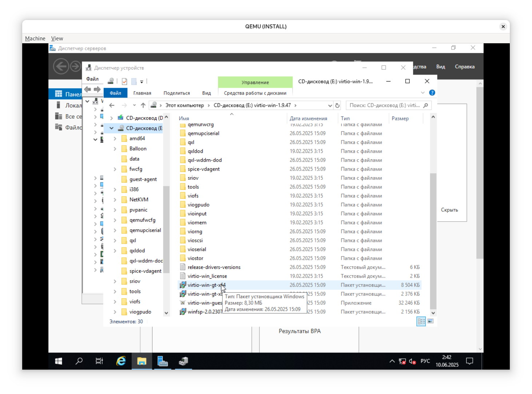This screenshot has width=532, height=394.
Task: Open the network status tray icon
Action: pyautogui.click(x=402, y=361)
